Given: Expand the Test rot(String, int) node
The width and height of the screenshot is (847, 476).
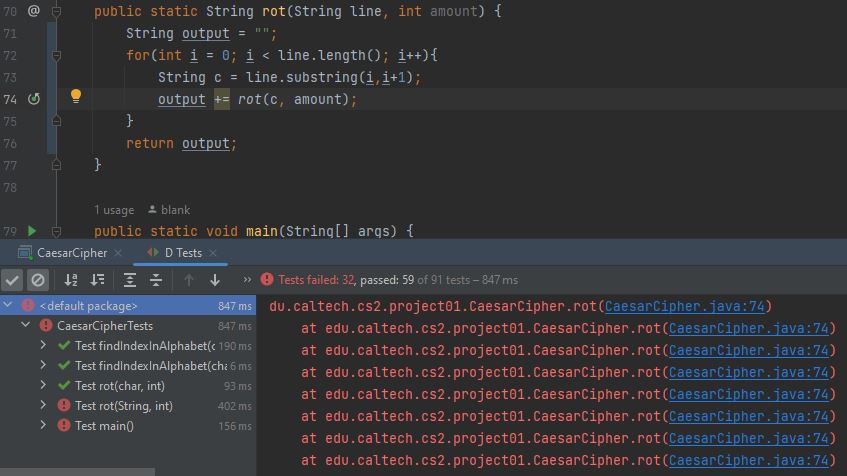Looking at the screenshot, I should tap(44, 406).
